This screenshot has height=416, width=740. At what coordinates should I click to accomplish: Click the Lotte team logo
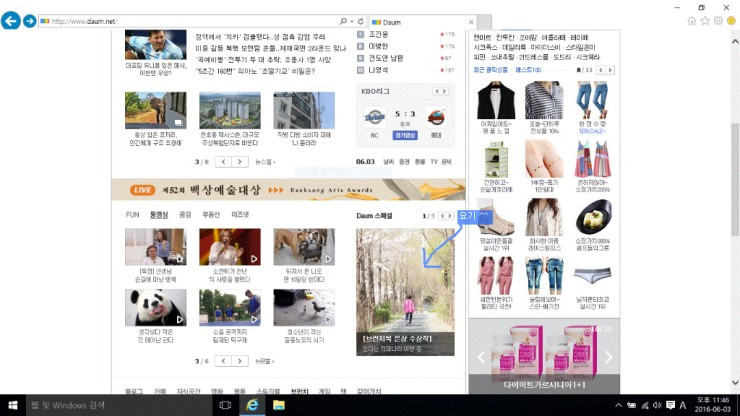click(x=436, y=117)
